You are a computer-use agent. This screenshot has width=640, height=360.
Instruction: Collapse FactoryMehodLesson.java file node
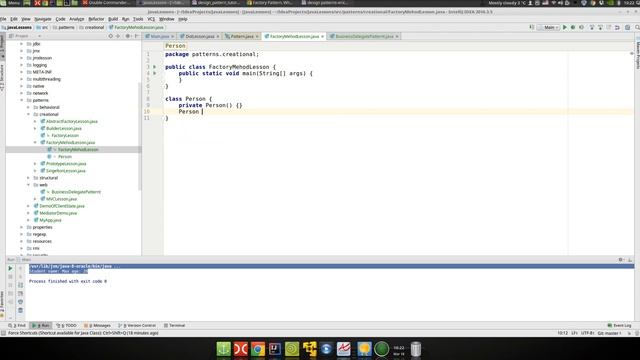coord(35,142)
